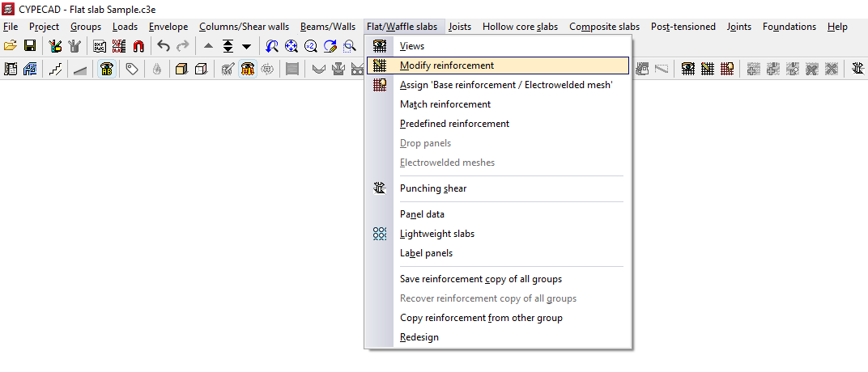Click the zoom window icon

(349, 46)
